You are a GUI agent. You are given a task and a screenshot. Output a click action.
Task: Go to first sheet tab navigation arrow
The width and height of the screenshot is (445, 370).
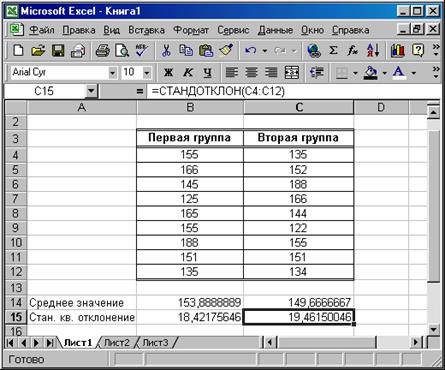coord(10,342)
